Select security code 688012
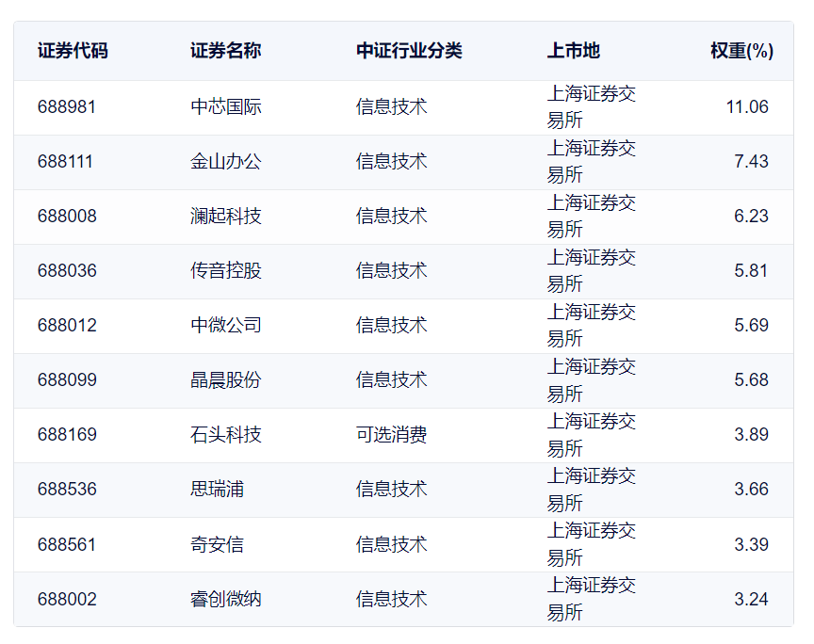Screen dimensions: 814x644 click(67, 326)
